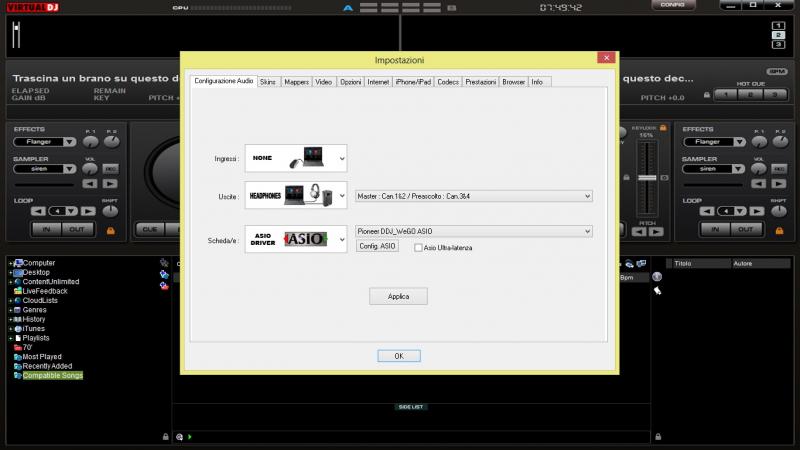The height and width of the screenshot is (450, 800).
Task: Enable Asio Ultra-latenza checkbox
Action: pyautogui.click(x=418, y=247)
